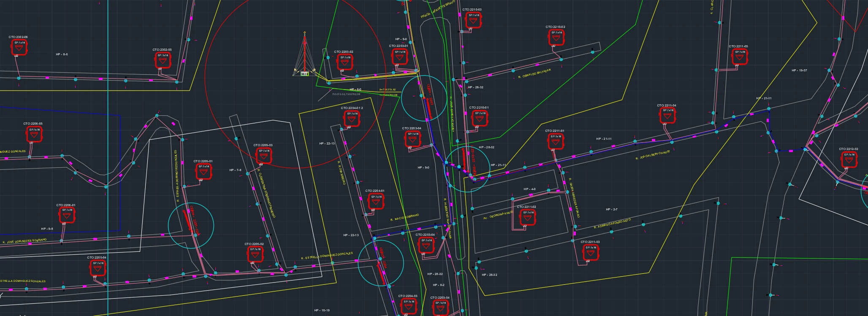Pick the CTO:2205-01 box symbol
The width and height of the screenshot is (868, 316).
tap(204, 172)
